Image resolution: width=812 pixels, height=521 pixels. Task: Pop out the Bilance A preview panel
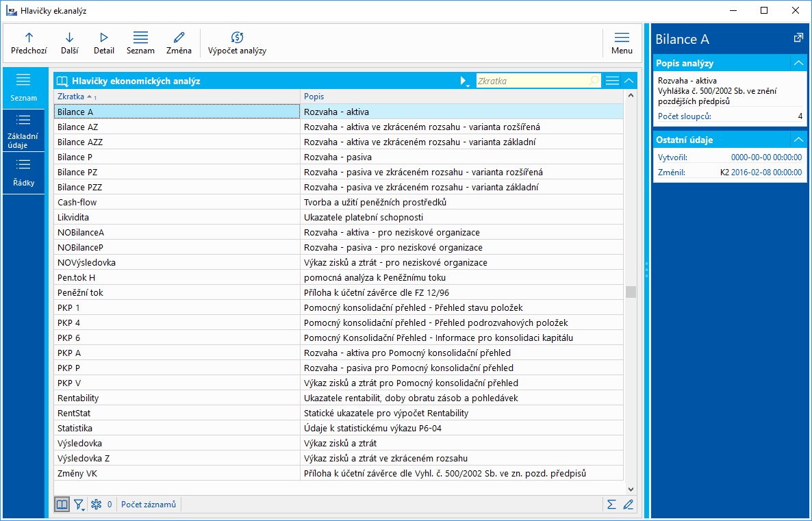pyautogui.click(x=798, y=38)
